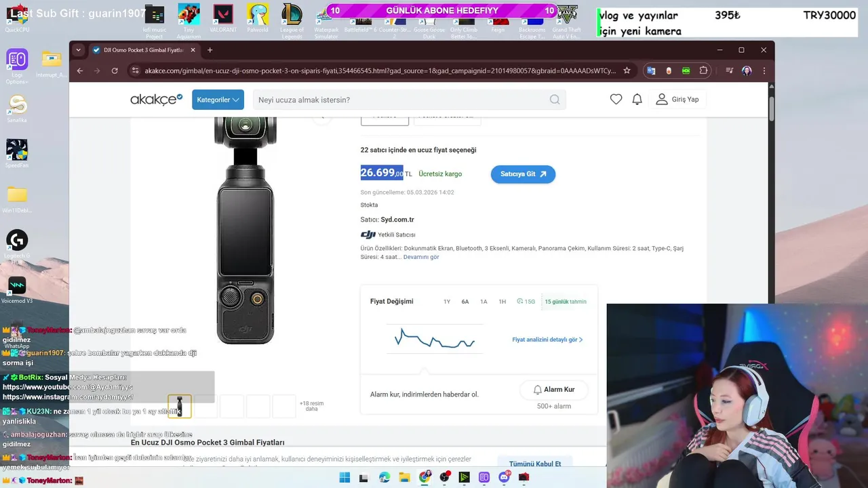
Task: Reload the page
Action: click(115, 70)
